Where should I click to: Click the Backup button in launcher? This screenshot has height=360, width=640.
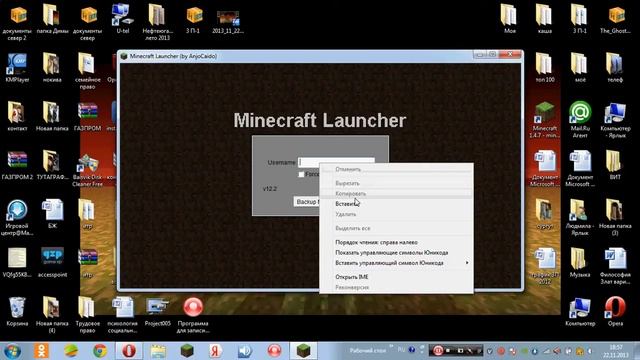pos(306,202)
